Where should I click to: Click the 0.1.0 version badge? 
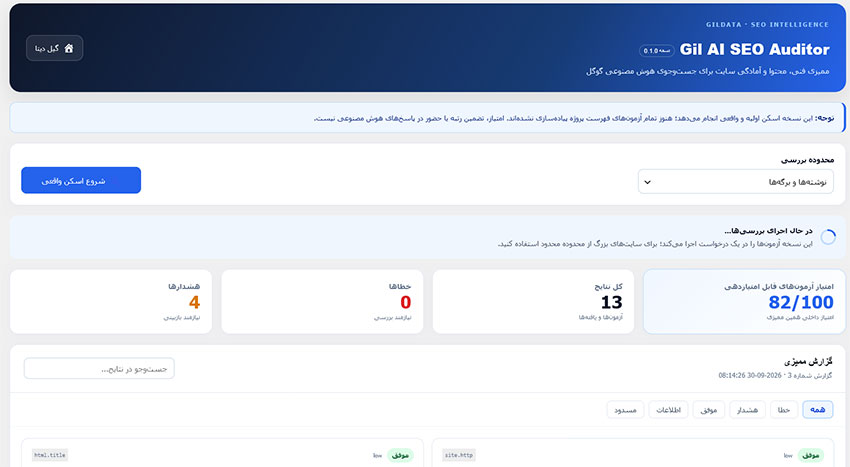click(656, 50)
